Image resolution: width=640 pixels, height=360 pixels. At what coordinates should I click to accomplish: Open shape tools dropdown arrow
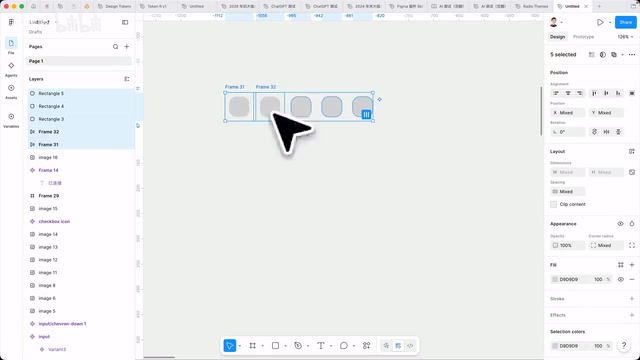coord(285,346)
